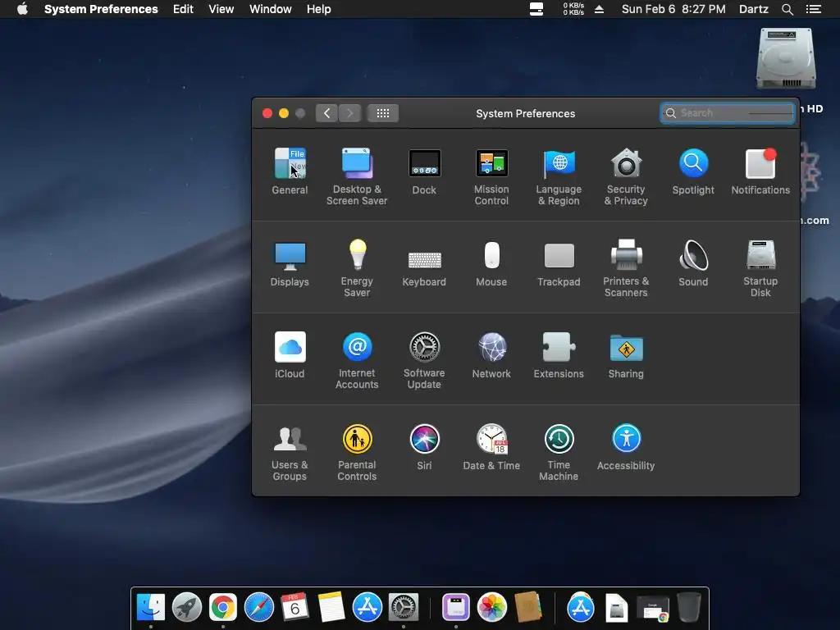The height and width of the screenshot is (630, 840).
Task: Launch Google Chrome from the Dock
Action: tap(223, 608)
